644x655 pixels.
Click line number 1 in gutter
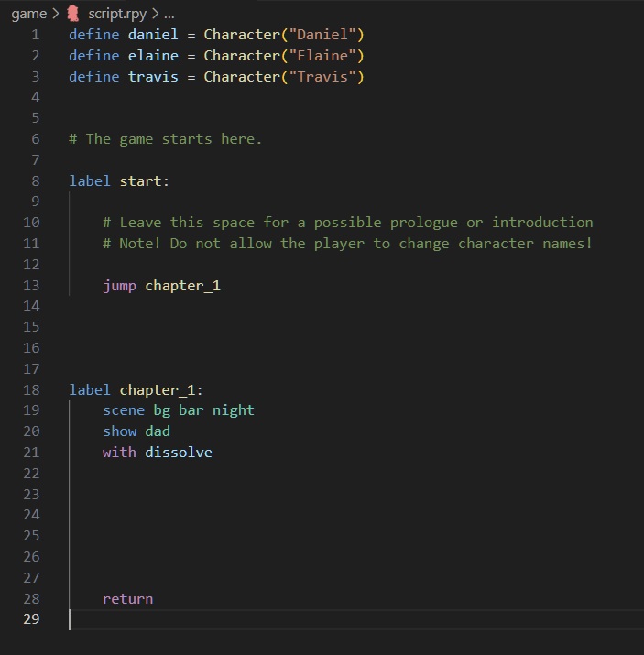tap(36, 35)
